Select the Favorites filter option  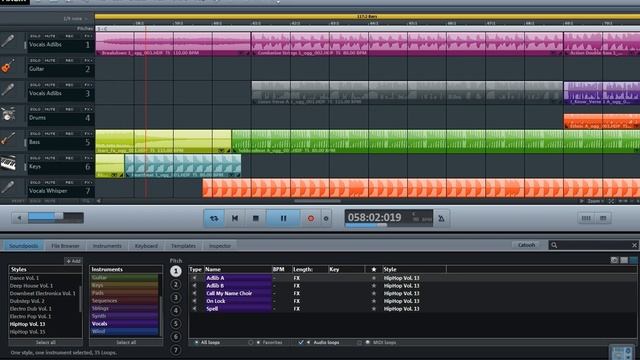click(x=251, y=342)
